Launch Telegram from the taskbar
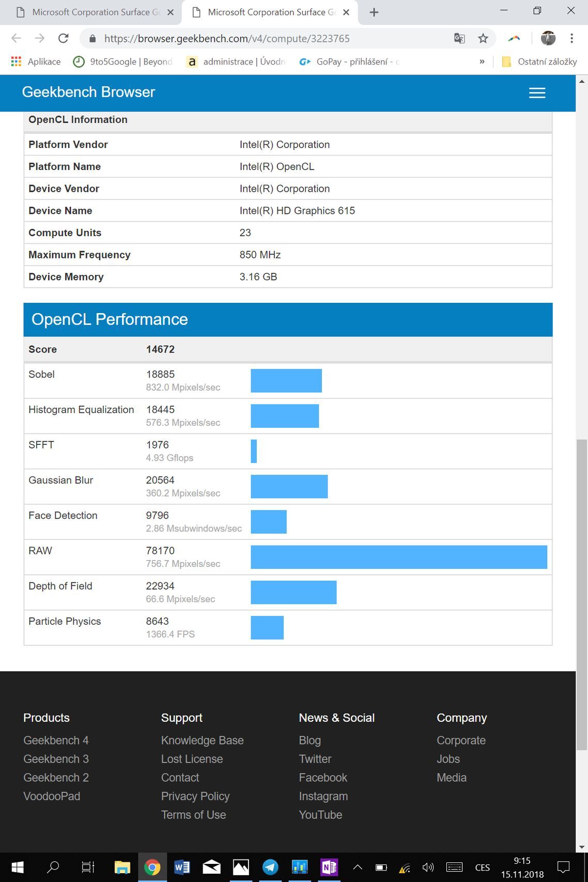This screenshot has height=882, width=588. pyautogui.click(x=270, y=867)
